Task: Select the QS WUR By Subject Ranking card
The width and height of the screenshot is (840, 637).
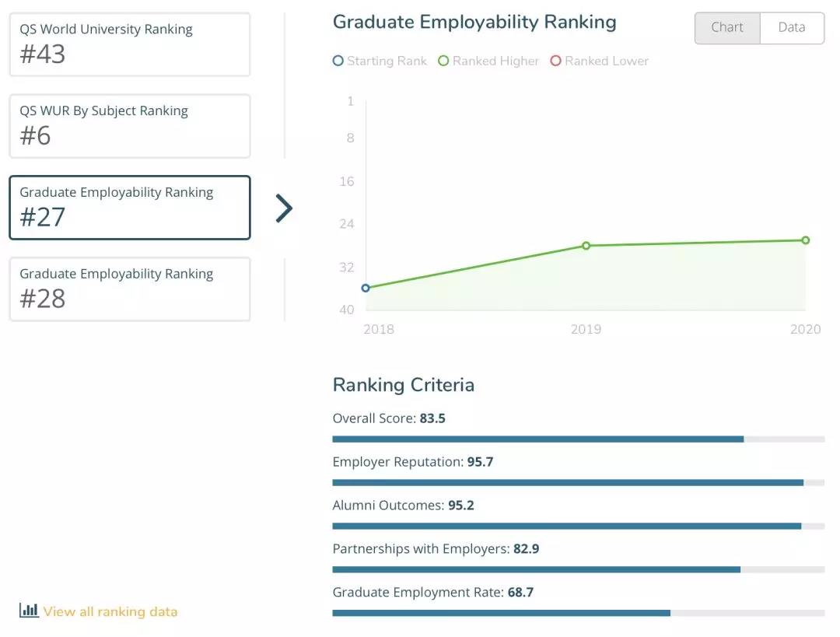Action: pos(130,126)
